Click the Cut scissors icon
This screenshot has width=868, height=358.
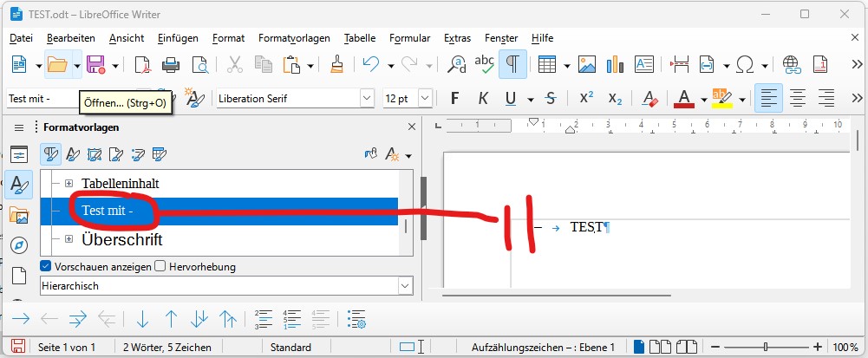click(x=235, y=65)
